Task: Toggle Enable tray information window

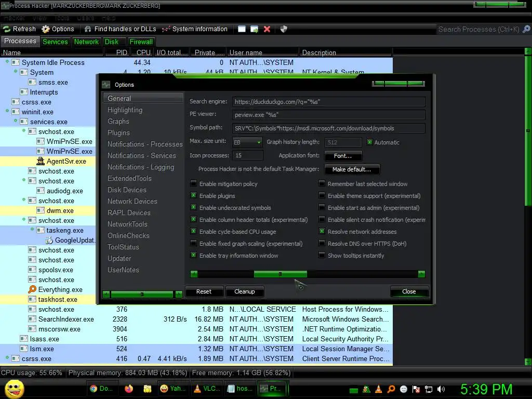Action: tap(193, 255)
